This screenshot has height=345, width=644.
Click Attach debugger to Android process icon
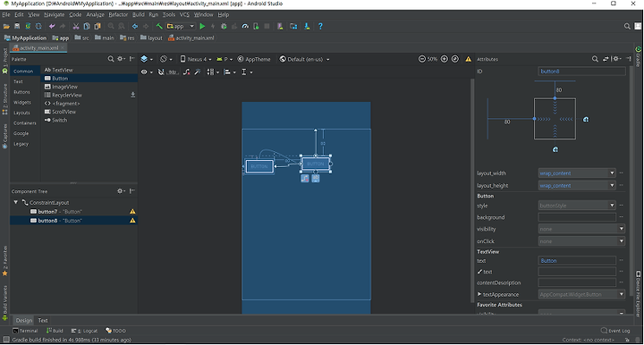point(256,26)
